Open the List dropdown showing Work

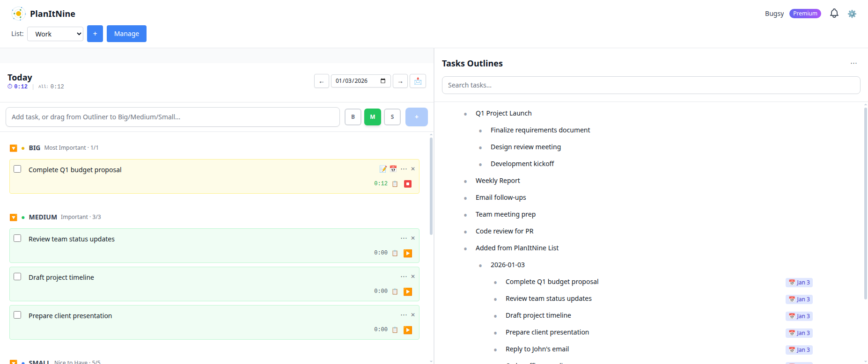pyautogui.click(x=55, y=34)
